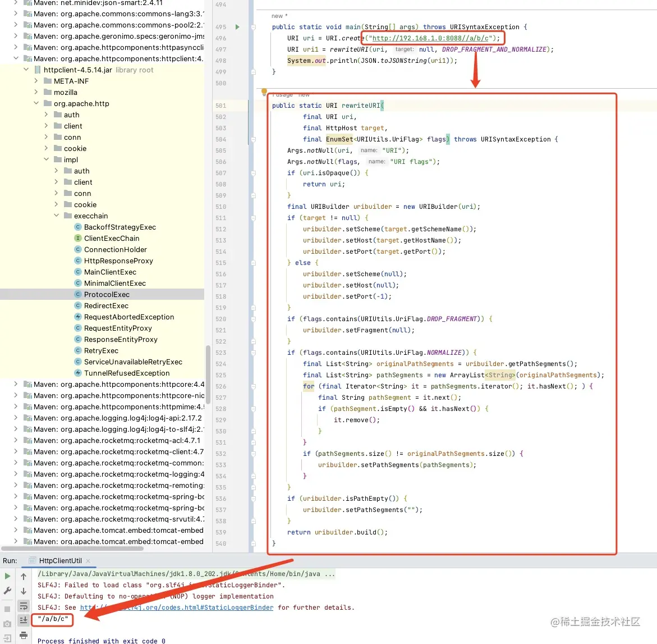This screenshot has width=657, height=644.
Task: Click the RetryExec class icon
Action: tap(77, 350)
